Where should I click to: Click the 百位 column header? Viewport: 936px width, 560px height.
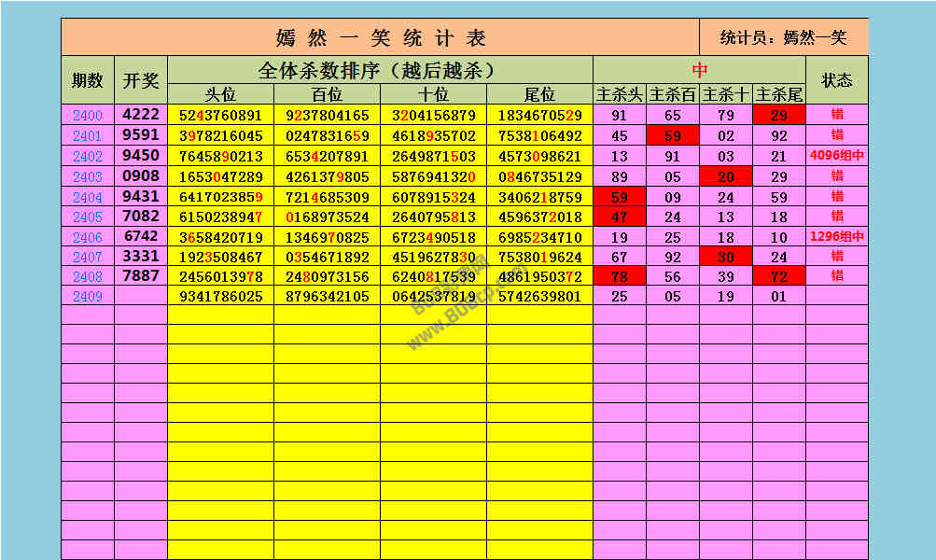(328, 94)
